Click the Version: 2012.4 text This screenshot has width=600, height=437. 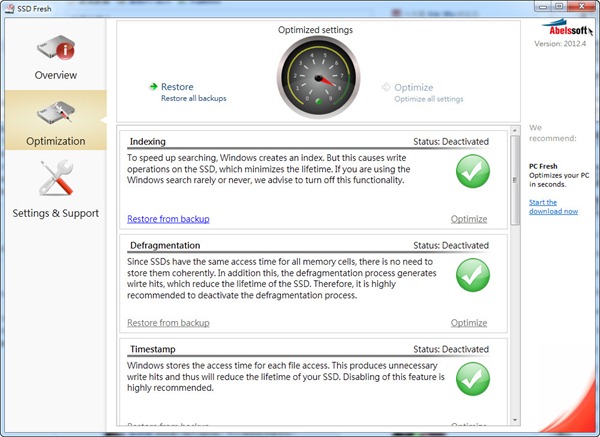(560, 44)
